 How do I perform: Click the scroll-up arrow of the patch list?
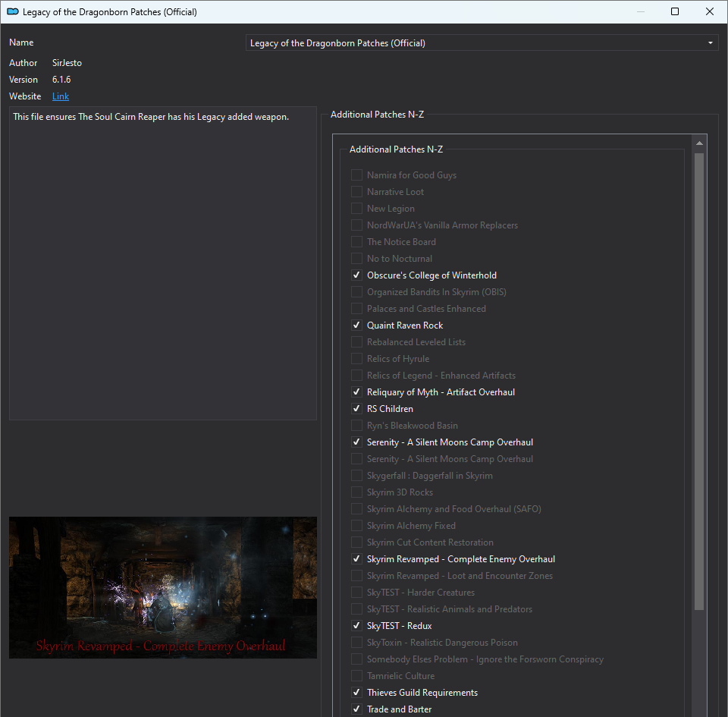(699, 143)
